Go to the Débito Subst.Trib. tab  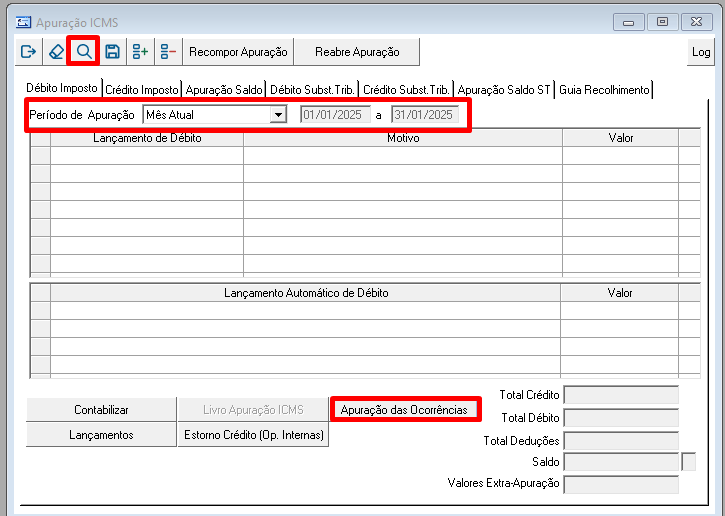tap(312, 90)
